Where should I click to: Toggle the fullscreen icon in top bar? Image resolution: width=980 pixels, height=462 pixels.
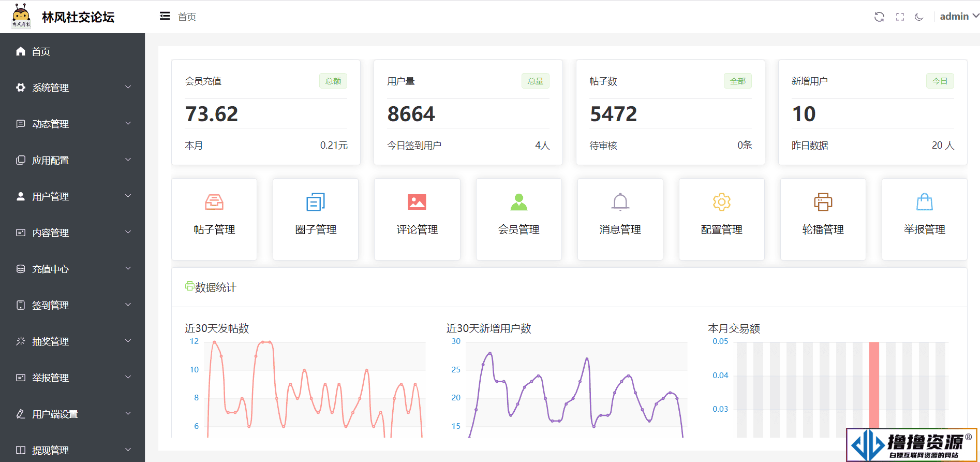[900, 17]
